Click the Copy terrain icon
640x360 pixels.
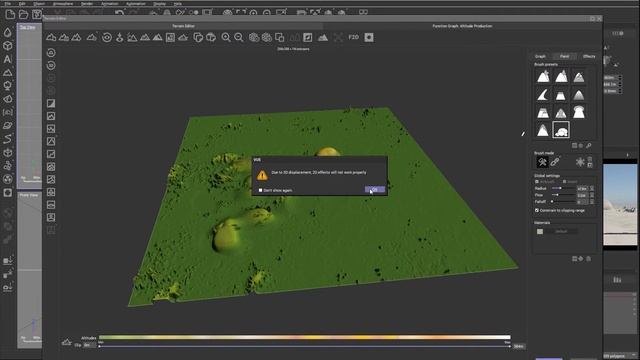198,38
